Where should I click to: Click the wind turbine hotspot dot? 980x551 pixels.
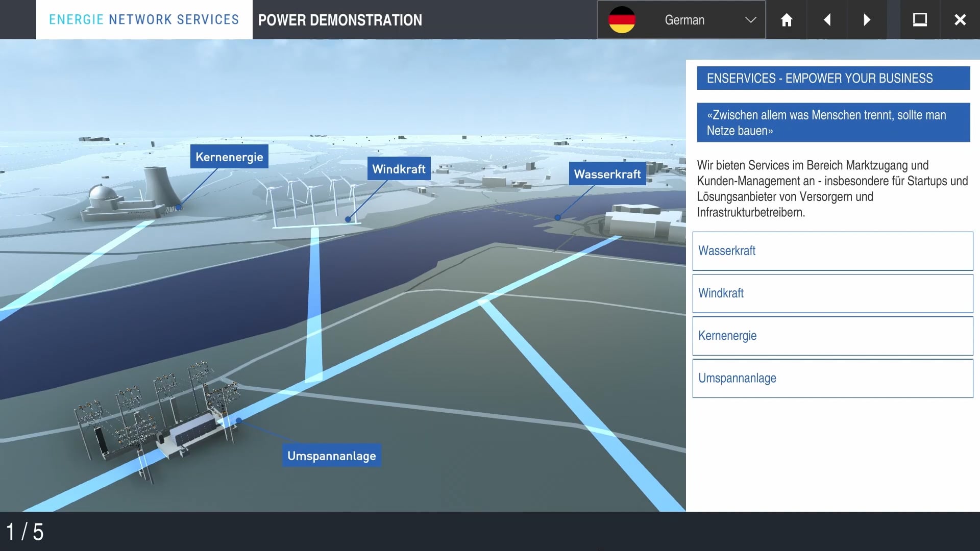(x=348, y=219)
